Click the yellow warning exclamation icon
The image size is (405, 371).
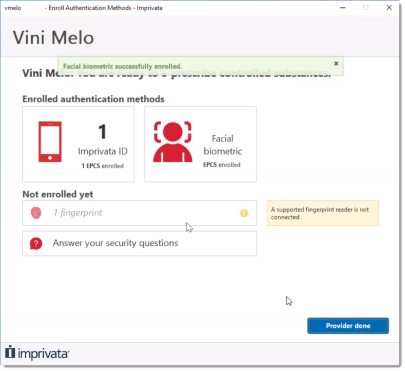(244, 213)
